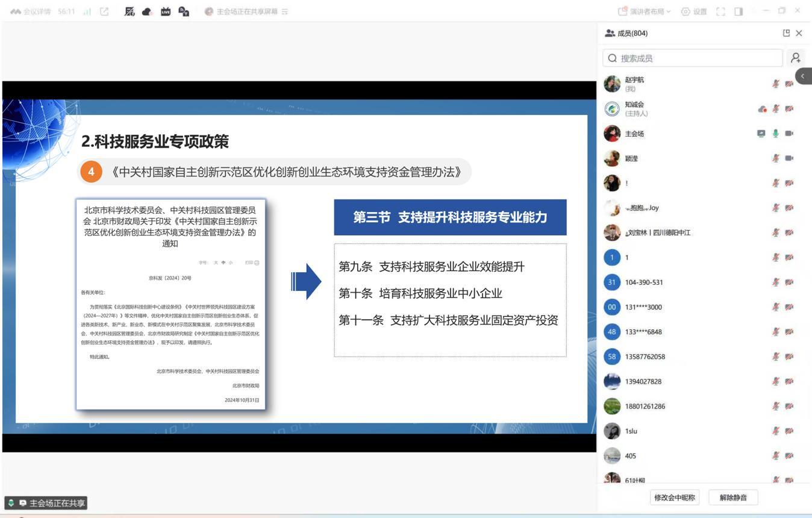Click 修改会中昵称 button

[675, 498]
